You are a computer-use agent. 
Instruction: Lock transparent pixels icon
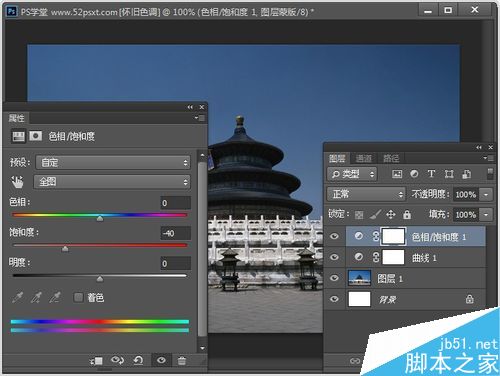pos(359,215)
